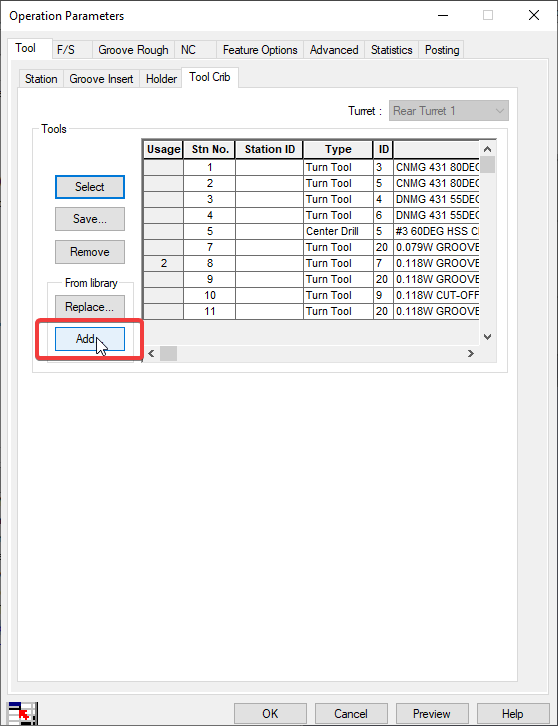Switch to the Holder sub-tab

pyautogui.click(x=161, y=79)
